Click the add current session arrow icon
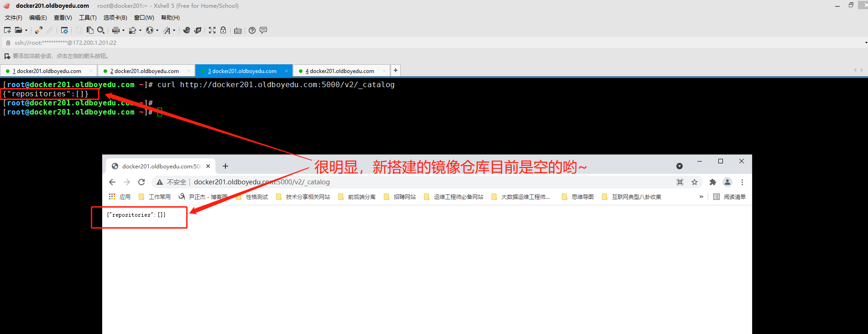 (x=7, y=56)
